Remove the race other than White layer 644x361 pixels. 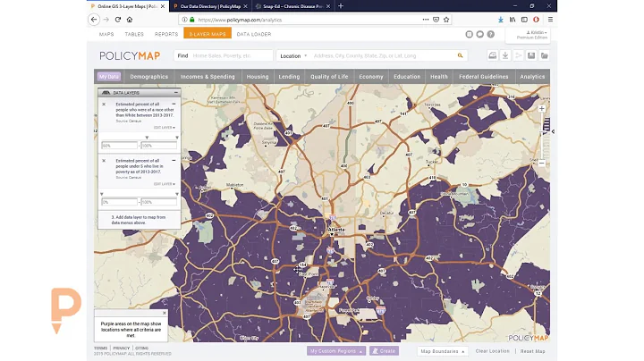(104, 105)
